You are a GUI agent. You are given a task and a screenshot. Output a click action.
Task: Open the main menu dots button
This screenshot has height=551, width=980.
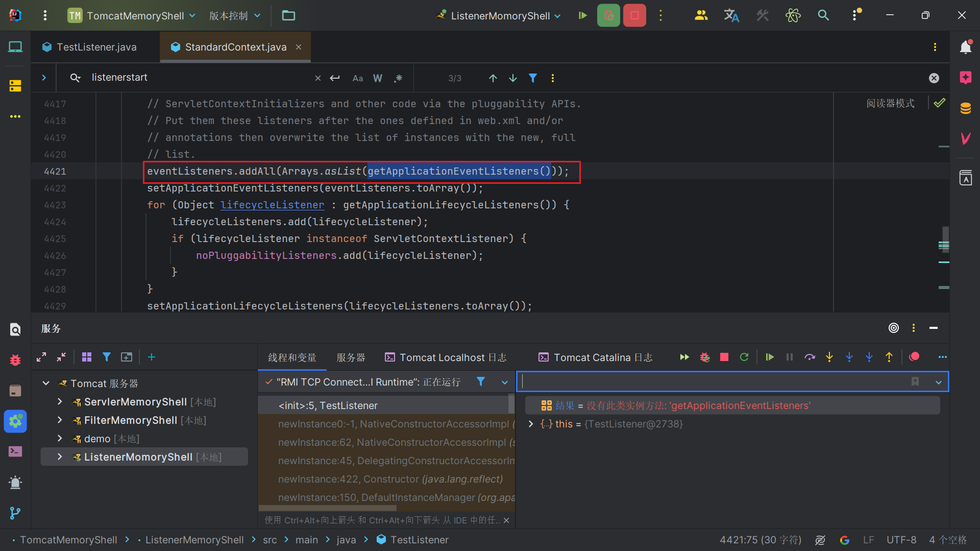45,15
